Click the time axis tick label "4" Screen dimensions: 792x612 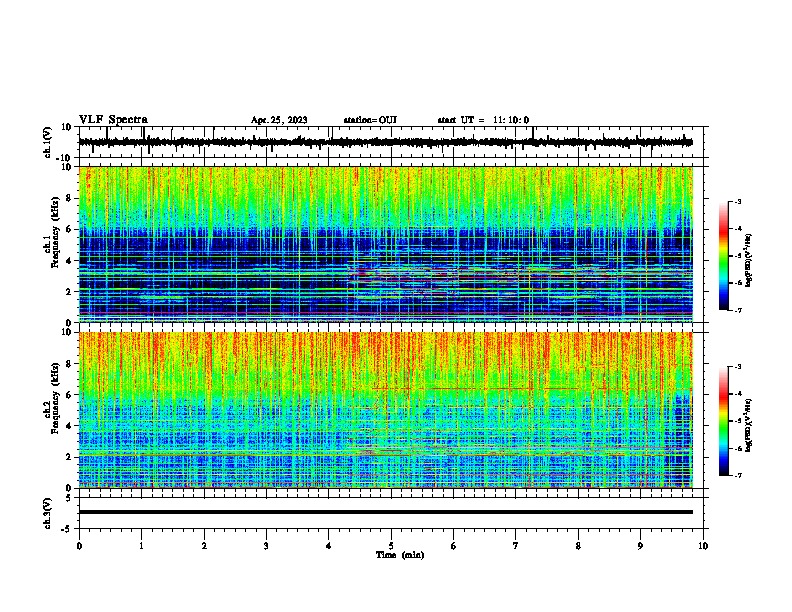click(329, 546)
